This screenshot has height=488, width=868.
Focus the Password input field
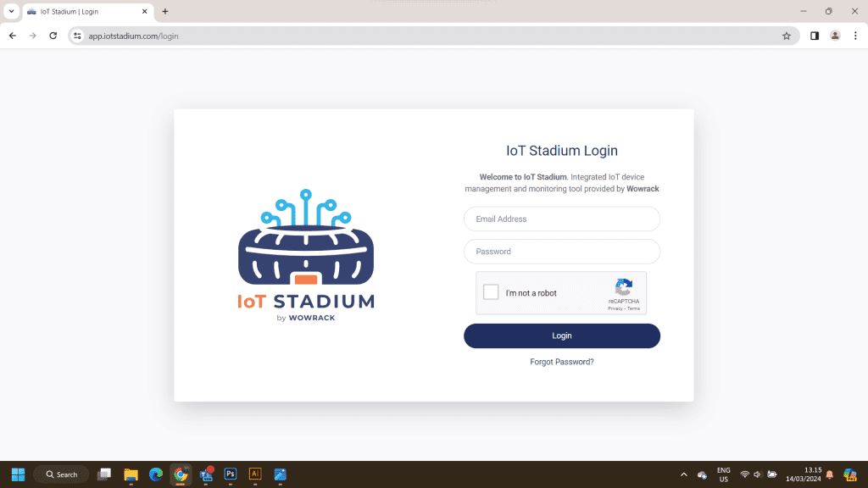click(561, 252)
